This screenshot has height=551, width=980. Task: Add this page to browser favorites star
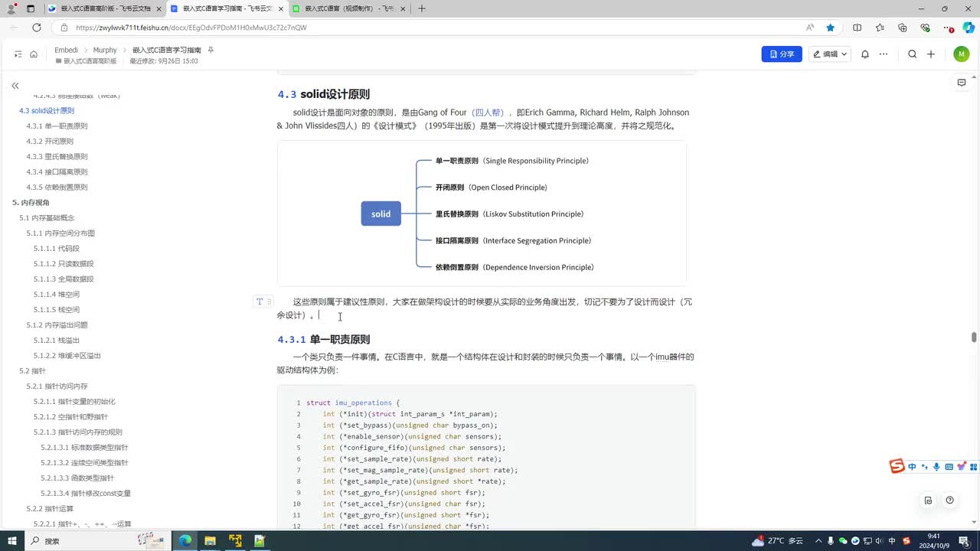(831, 28)
